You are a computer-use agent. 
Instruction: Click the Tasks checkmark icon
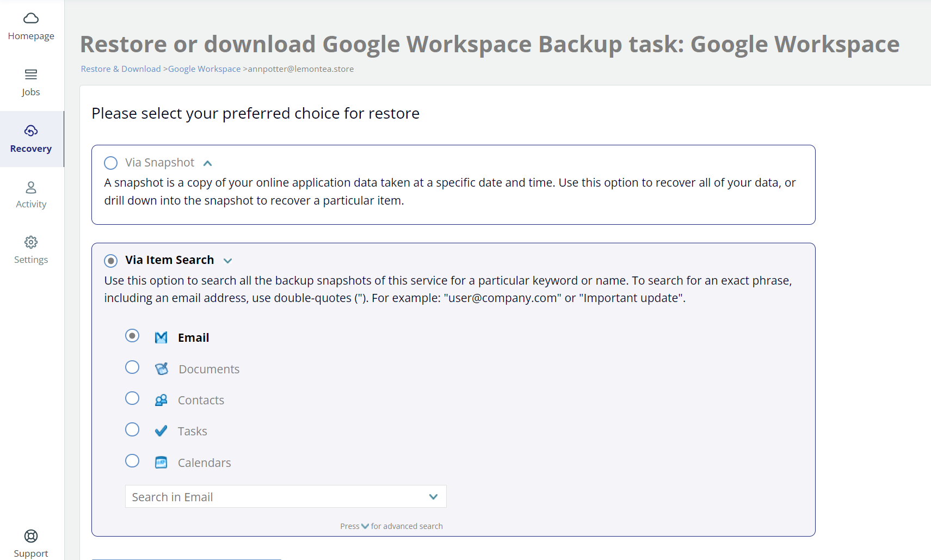pyautogui.click(x=161, y=431)
